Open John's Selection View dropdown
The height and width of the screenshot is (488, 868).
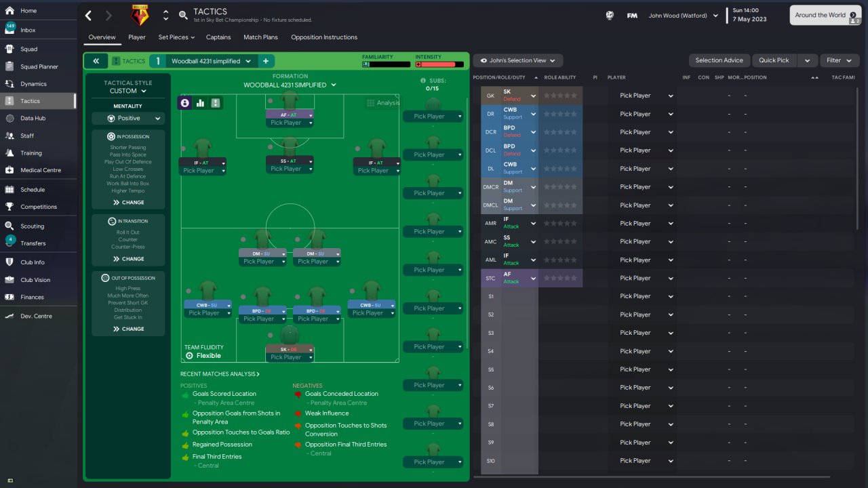517,60
